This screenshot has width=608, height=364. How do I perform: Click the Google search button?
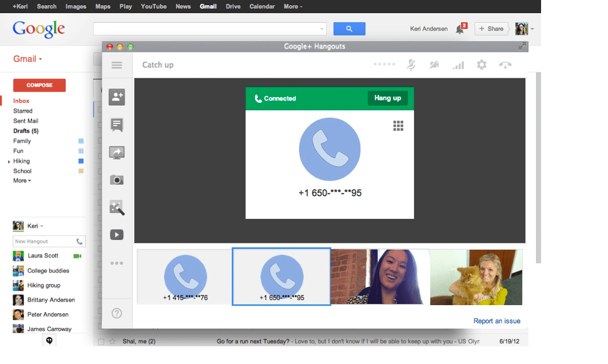[x=349, y=29]
